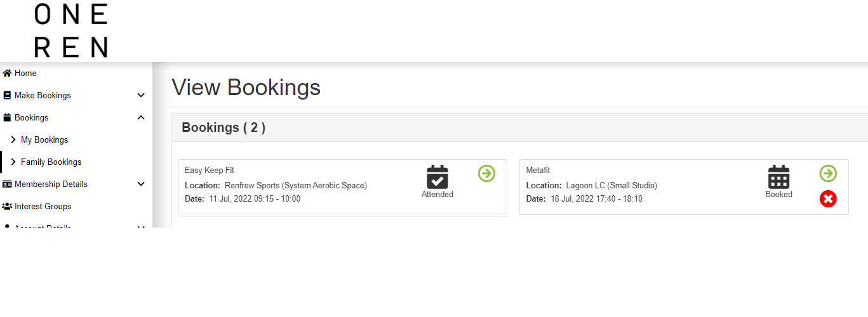Click the ONE REN logo

click(x=70, y=30)
